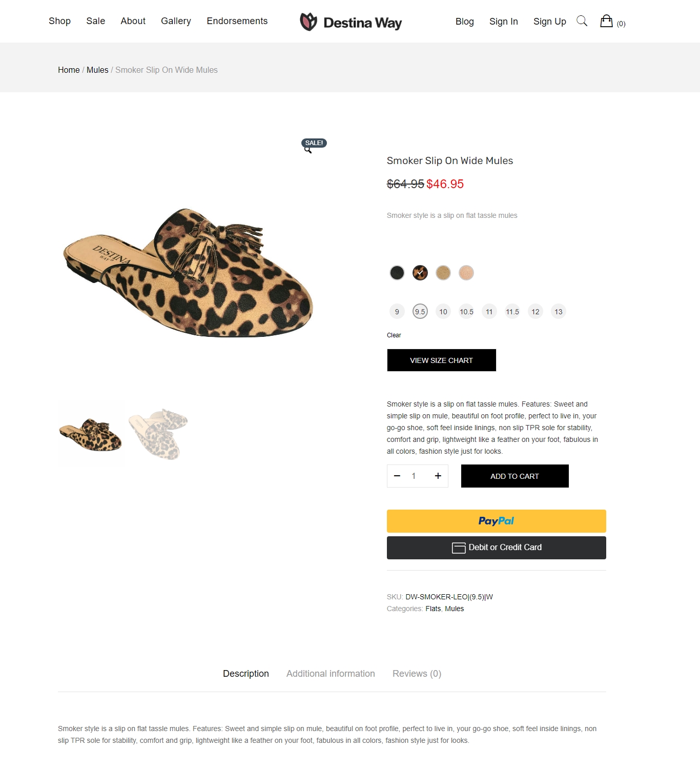
Task: Click the VIEW SIZE CHART button
Action: [441, 360]
